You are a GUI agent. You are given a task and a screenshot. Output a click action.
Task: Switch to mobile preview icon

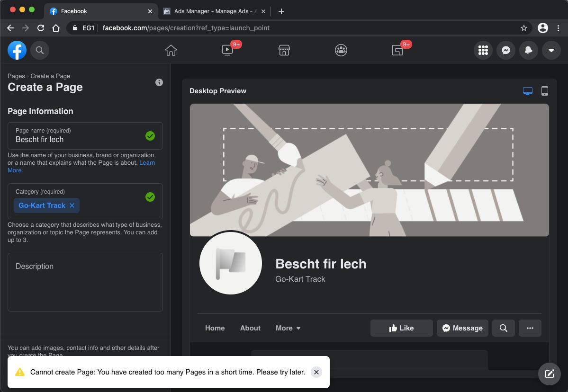click(544, 91)
